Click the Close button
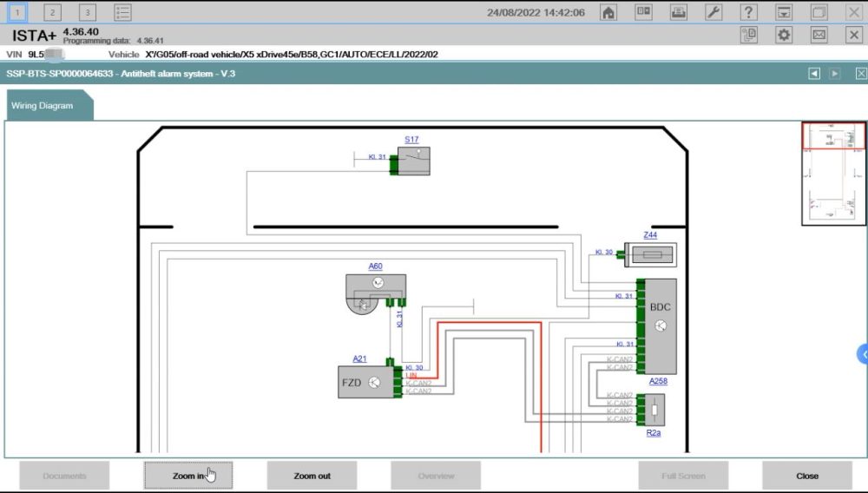Viewport: 868px width, 493px height. 807,476
